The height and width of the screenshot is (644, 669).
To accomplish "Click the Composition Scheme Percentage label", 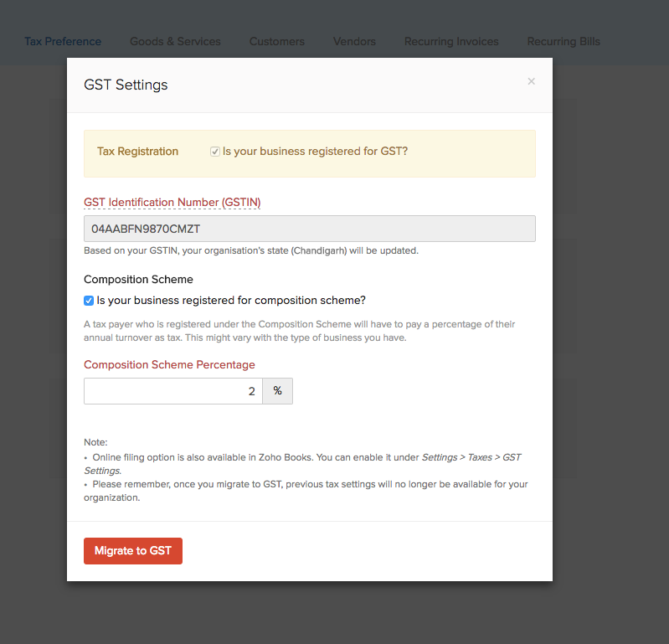I will click(x=169, y=365).
